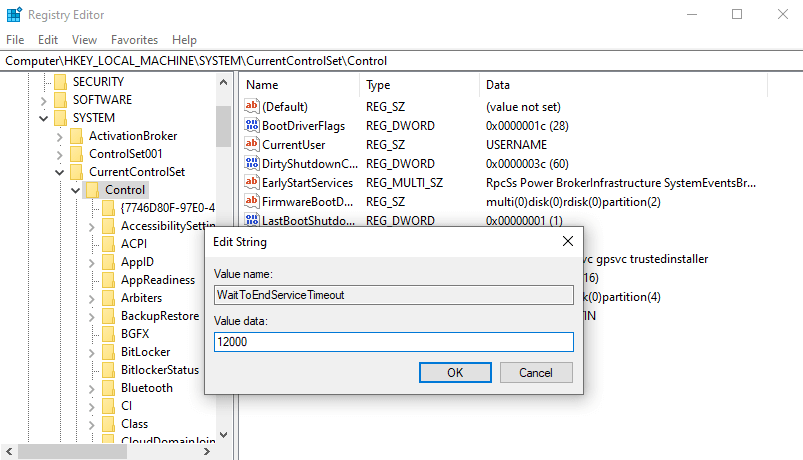Click the ControlSet001 folder icon
Viewport: 803px width, 460px height.
(76, 154)
